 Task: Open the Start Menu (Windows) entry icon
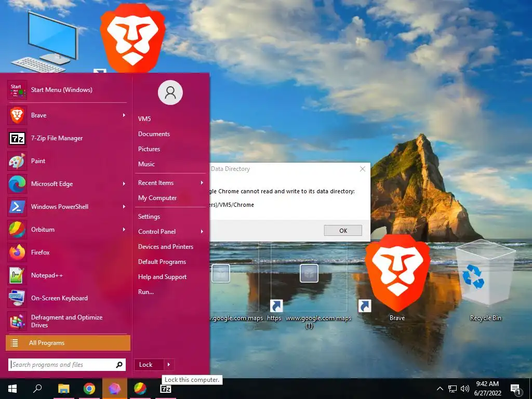click(x=17, y=90)
